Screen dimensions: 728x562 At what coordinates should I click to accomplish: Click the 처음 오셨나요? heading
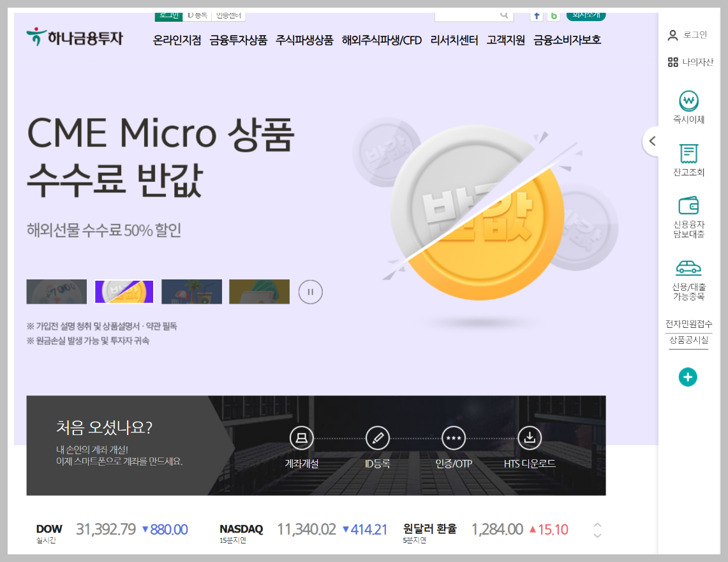[104, 427]
